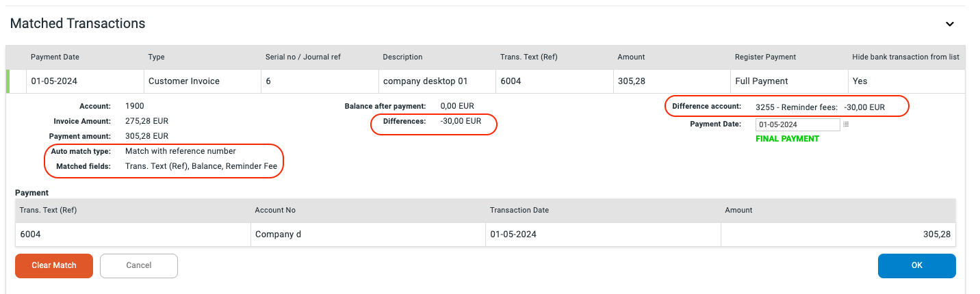The width and height of the screenshot is (980, 294).
Task: Select the Customer Invoice cell
Action: pyautogui.click(x=184, y=81)
